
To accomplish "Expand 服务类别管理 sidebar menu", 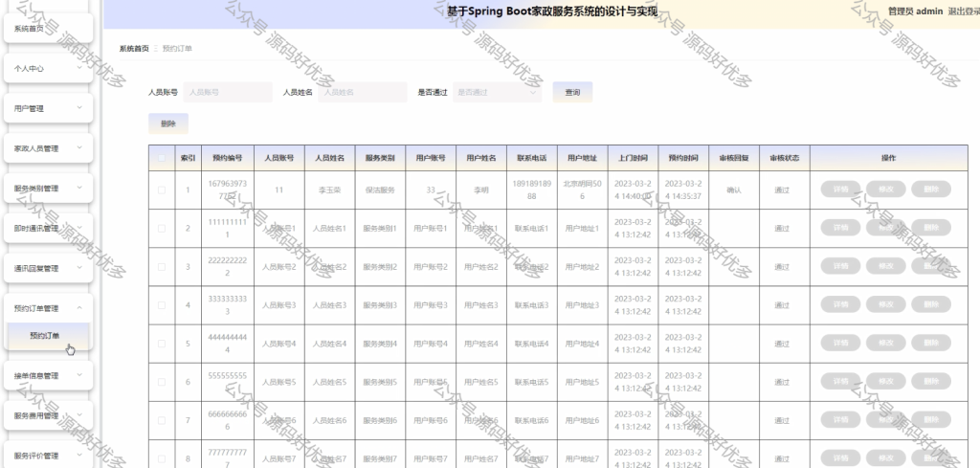I will pyautogui.click(x=48, y=189).
